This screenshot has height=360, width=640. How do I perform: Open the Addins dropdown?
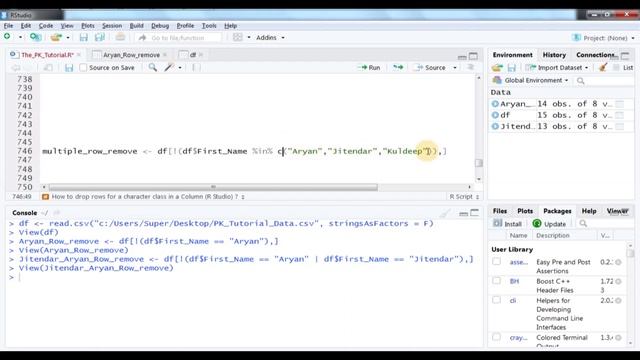click(270, 38)
